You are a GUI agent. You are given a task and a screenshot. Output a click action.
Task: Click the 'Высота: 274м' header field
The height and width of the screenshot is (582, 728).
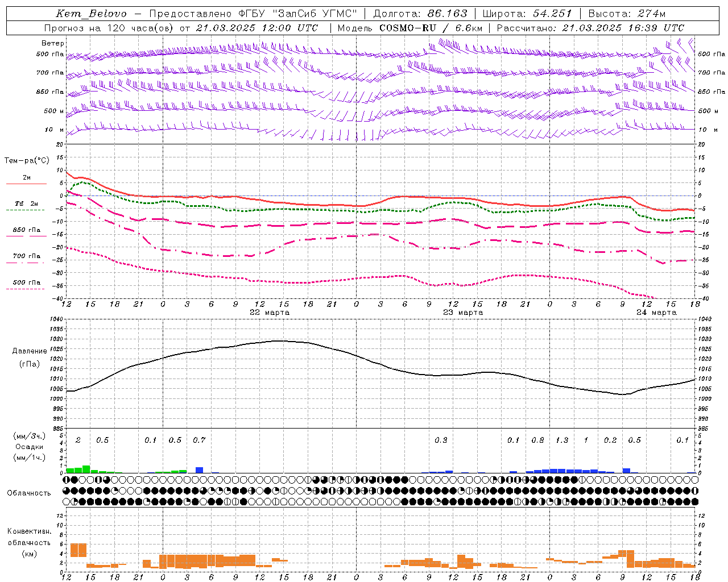(x=627, y=14)
